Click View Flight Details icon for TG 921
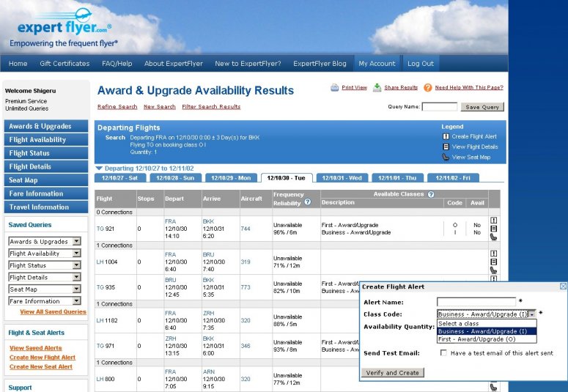The width and height of the screenshot is (568, 392). tap(493, 229)
